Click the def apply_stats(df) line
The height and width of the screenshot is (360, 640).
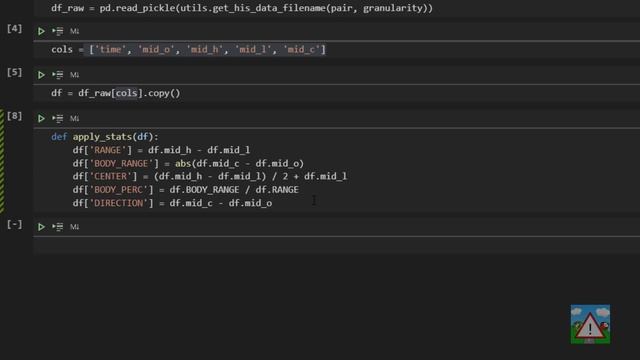click(x=104, y=137)
